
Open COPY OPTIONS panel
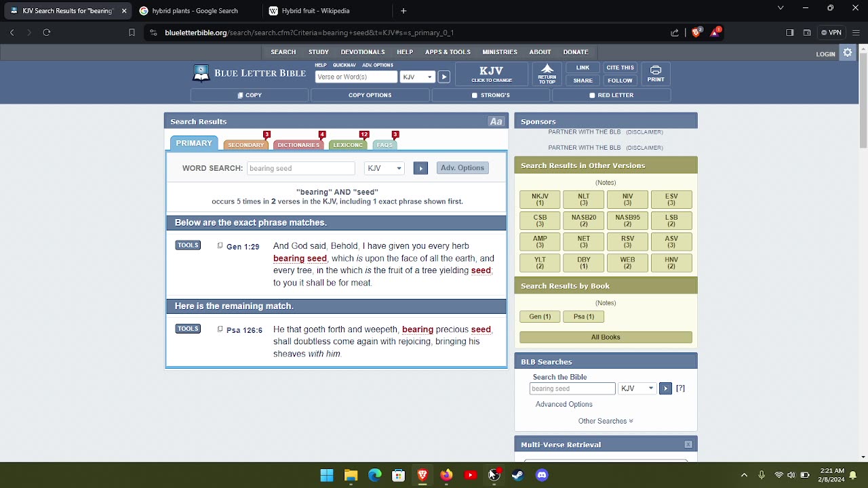coord(370,96)
